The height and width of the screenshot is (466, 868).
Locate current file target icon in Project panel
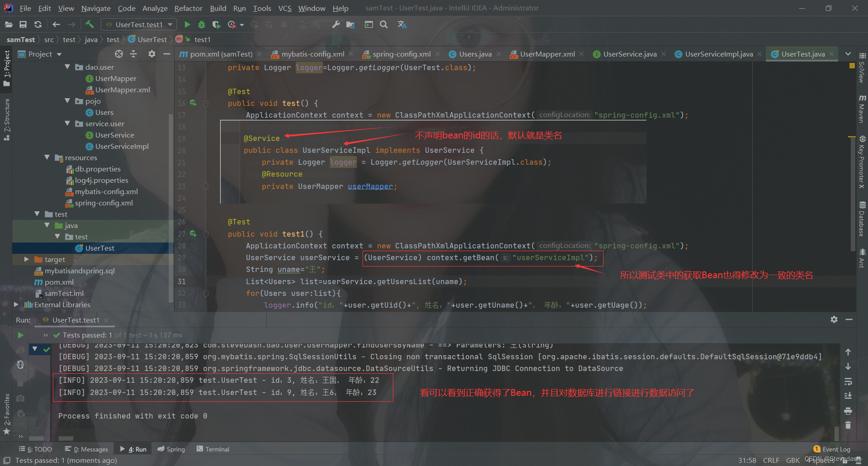(x=119, y=54)
